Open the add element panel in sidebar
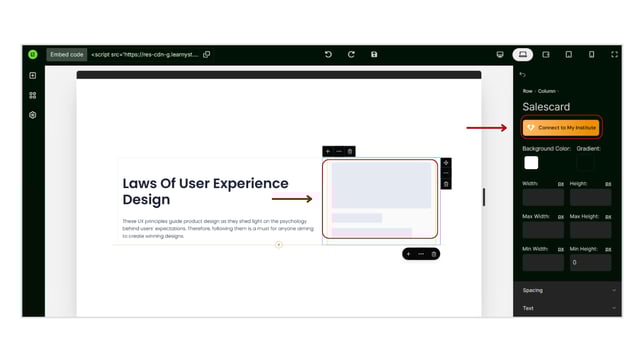 click(33, 76)
